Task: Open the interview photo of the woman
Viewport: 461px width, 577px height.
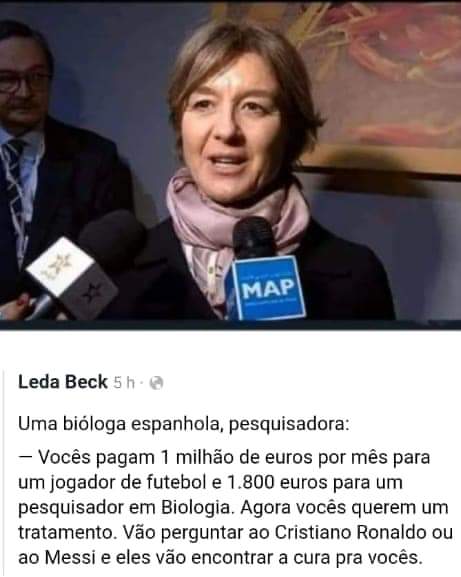Action: tap(230, 164)
